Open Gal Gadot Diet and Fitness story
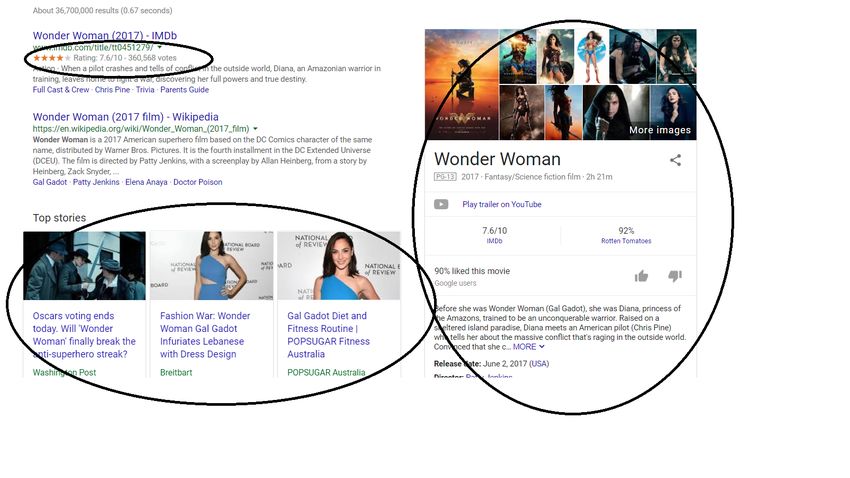This screenshot has height=478, width=850. click(x=329, y=335)
